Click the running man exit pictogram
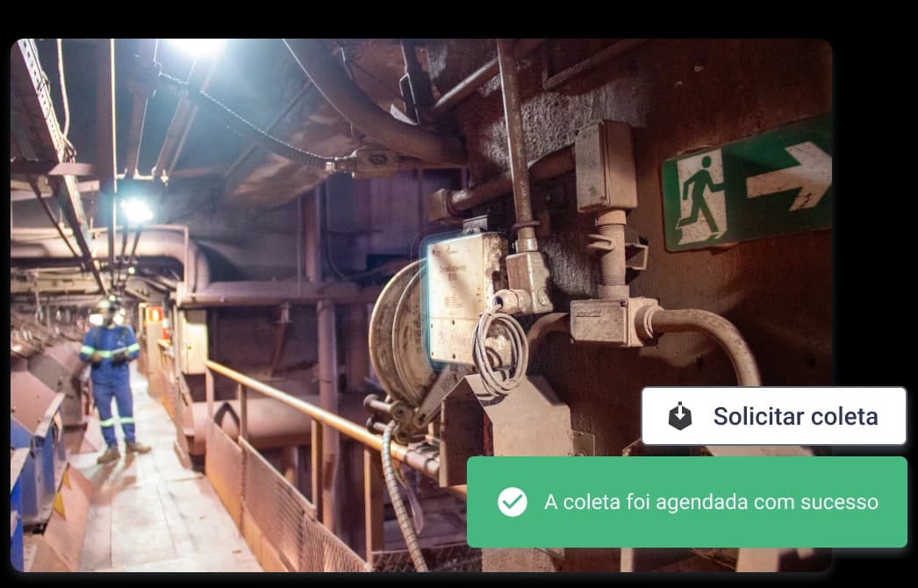 tap(700, 198)
